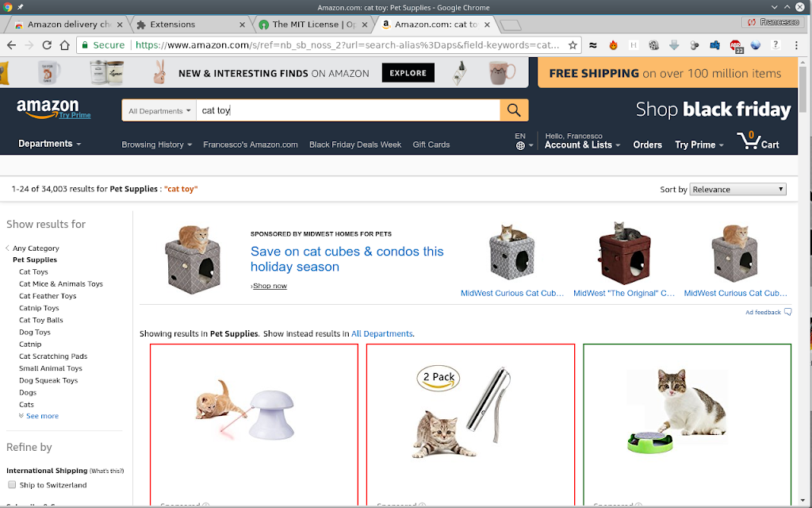This screenshot has width=812, height=508.
Task: Click the language globe icon
Action: (520, 146)
